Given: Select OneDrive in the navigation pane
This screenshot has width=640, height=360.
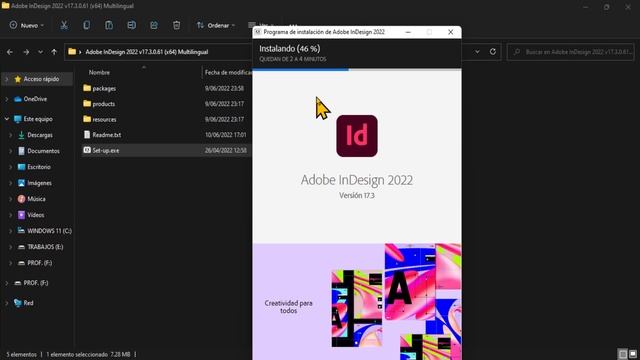Looking at the screenshot, I should coord(35,99).
